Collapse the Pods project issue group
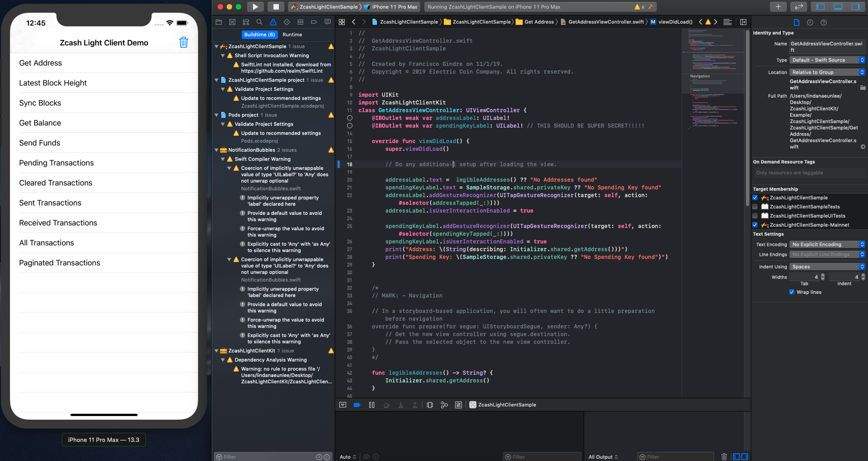The image size is (868, 461). point(217,115)
